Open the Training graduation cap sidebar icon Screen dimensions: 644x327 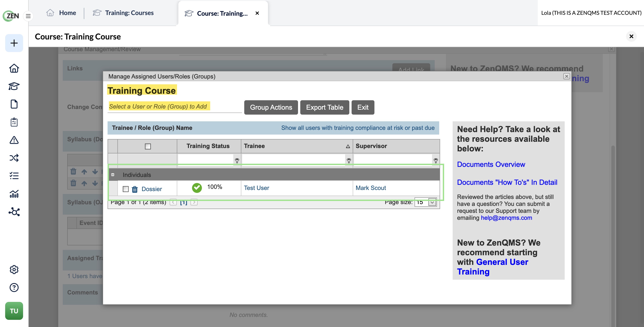pyautogui.click(x=14, y=86)
